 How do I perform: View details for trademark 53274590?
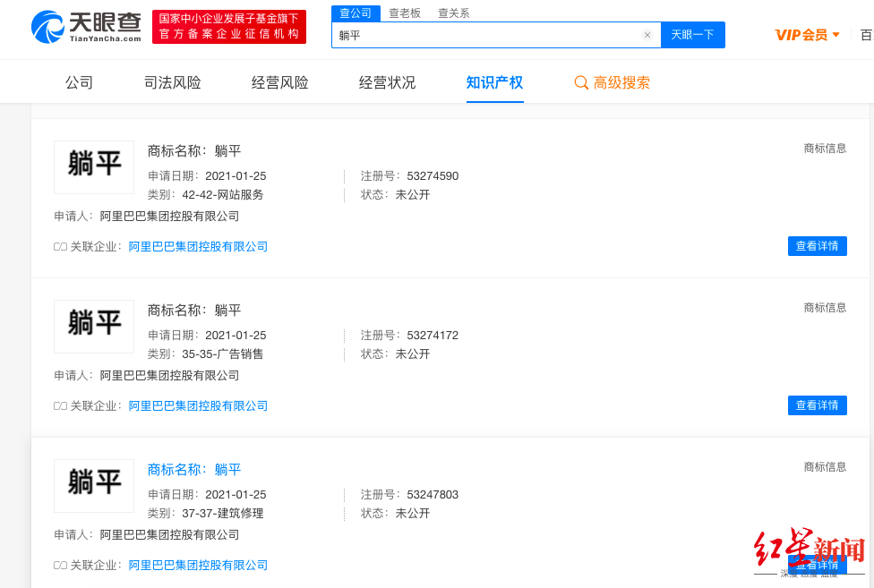(818, 246)
